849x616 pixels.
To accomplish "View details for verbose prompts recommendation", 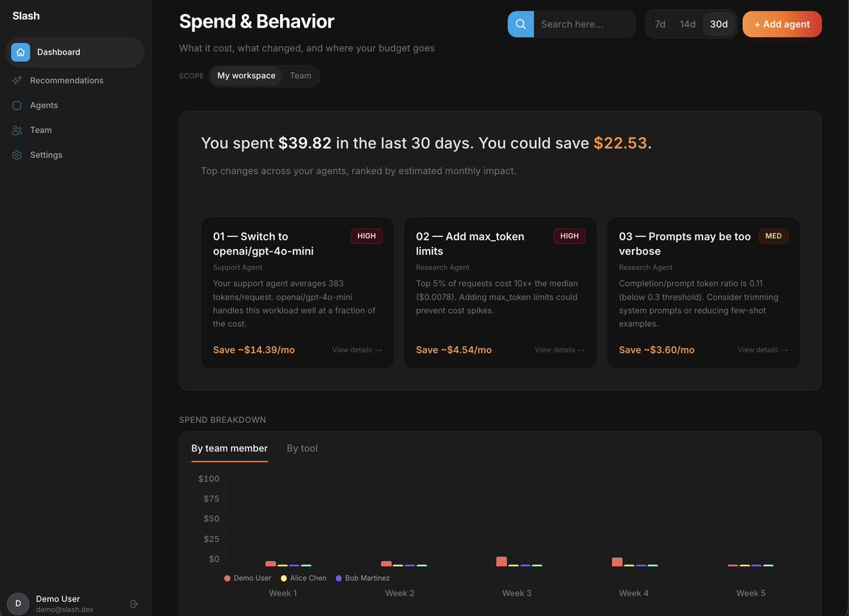I will (763, 350).
